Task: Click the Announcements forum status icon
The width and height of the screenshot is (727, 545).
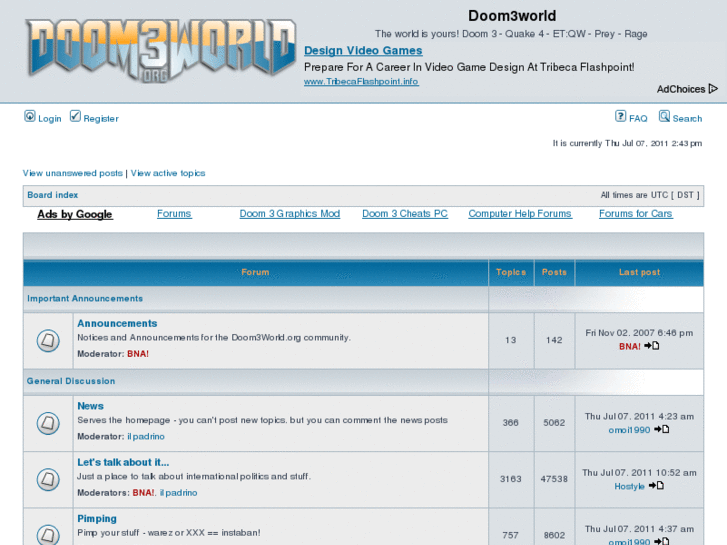Action: (x=48, y=341)
